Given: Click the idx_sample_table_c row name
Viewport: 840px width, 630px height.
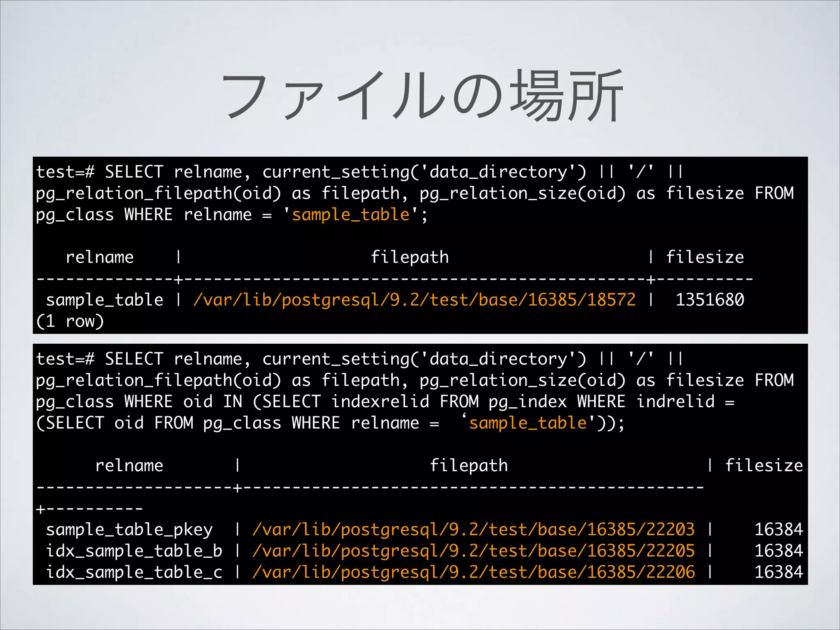Looking at the screenshot, I should 134,572.
